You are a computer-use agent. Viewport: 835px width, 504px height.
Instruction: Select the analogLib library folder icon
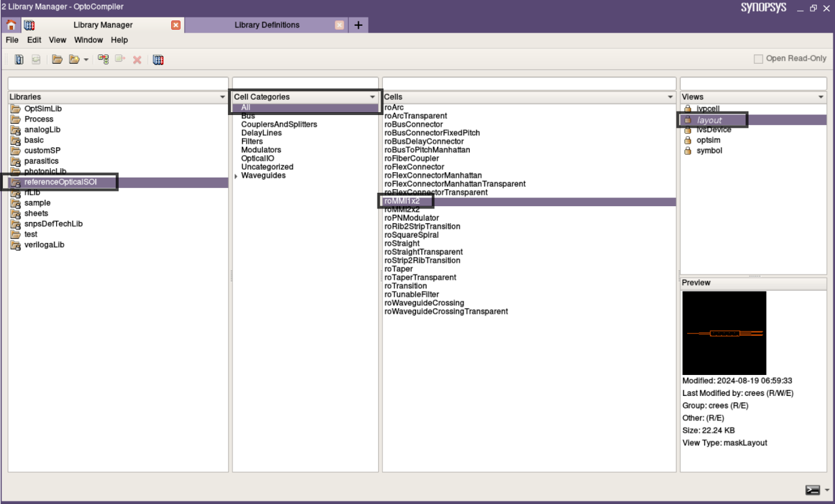click(x=16, y=130)
